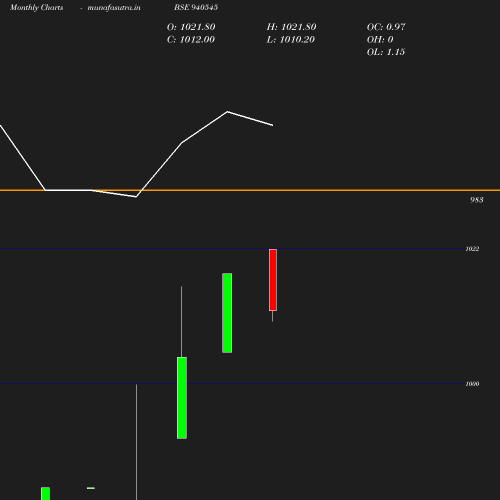Select the open value 'O: 1021.80'
The height and width of the screenshot is (500, 500).
191,27
